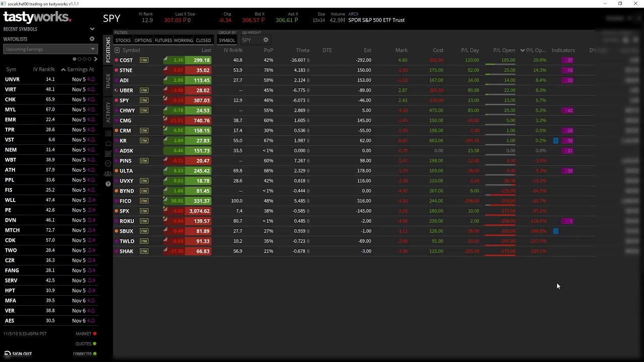This screenshot has width=644, height=362.
Task: Click the SPY symbol header at top
Action: [112, 18]
